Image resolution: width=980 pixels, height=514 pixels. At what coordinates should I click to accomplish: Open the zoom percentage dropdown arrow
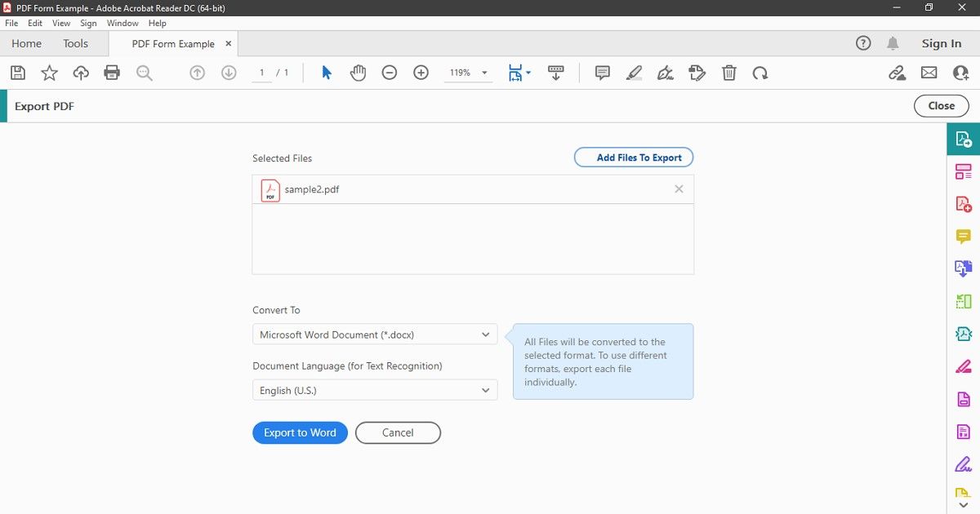tap(484, 73)
